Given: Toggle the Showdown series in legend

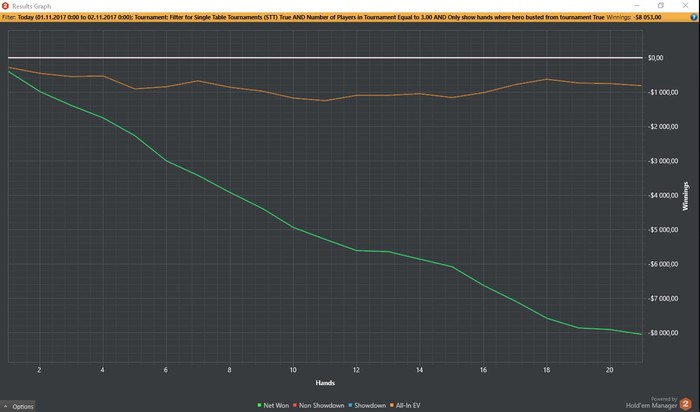Looking at the screenshot, I should (367, 405).
